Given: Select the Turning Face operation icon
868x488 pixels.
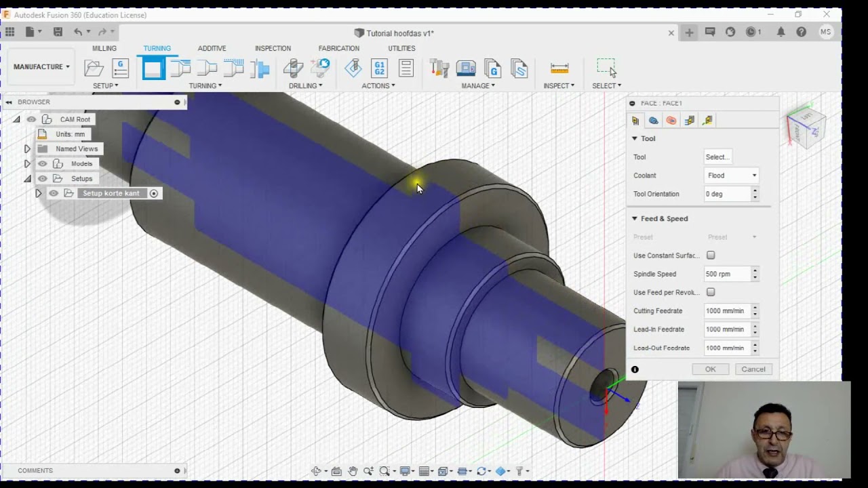Looking at the screenshot, I should point(153,68).
